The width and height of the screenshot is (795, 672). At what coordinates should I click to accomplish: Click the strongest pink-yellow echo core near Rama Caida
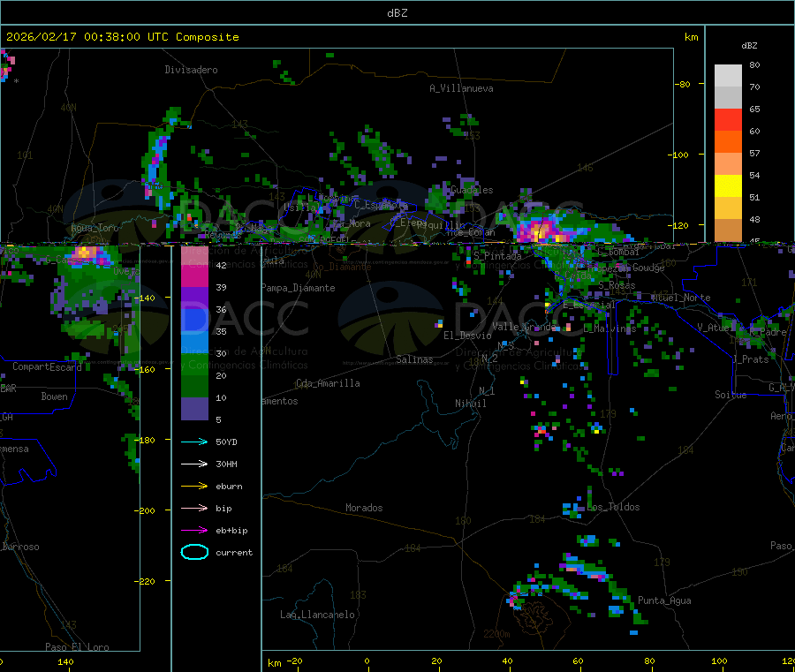(x=541, y=231)
